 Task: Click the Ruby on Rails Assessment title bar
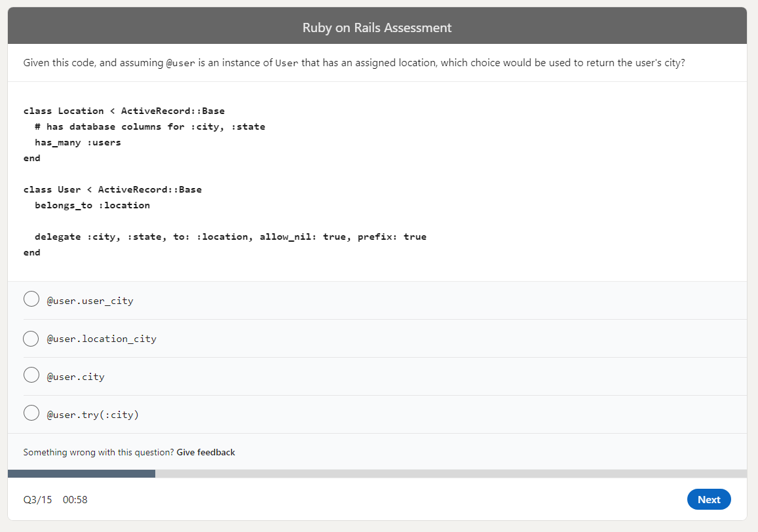tap(377, 27)
